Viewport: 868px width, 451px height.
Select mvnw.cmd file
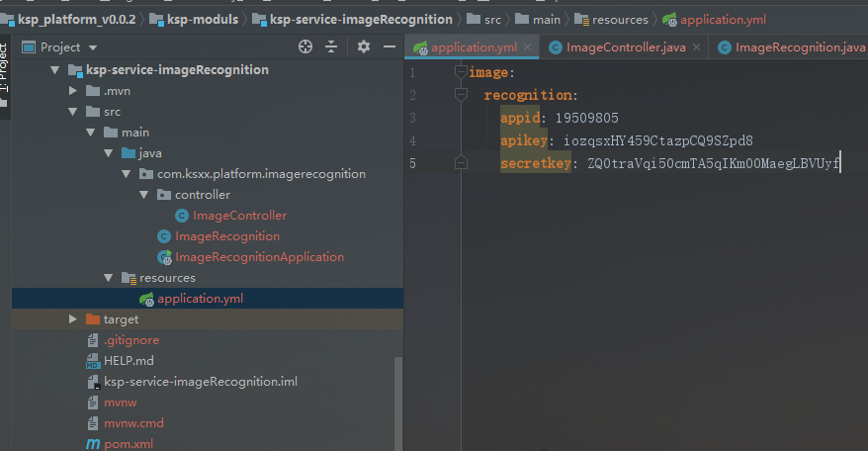134,423
